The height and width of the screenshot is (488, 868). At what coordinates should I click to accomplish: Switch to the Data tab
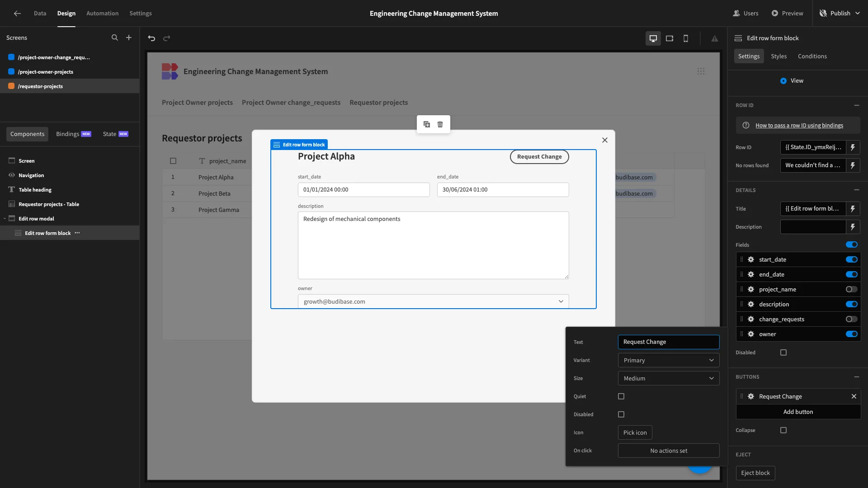click(x=40, y=14)
